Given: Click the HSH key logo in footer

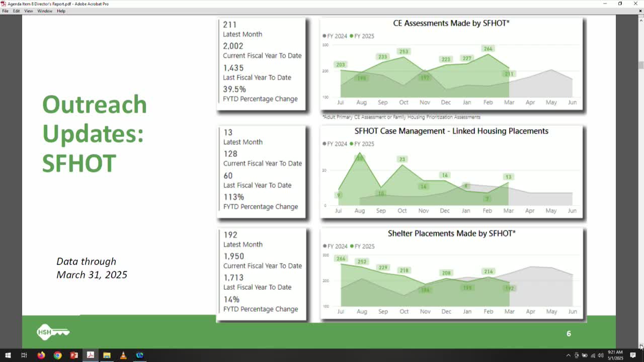Looking at the screenshot, I should 53,332.
